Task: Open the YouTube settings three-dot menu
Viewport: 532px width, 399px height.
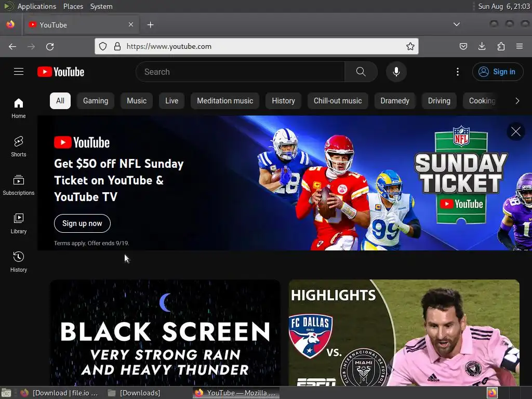Action: tap(457, 72)
